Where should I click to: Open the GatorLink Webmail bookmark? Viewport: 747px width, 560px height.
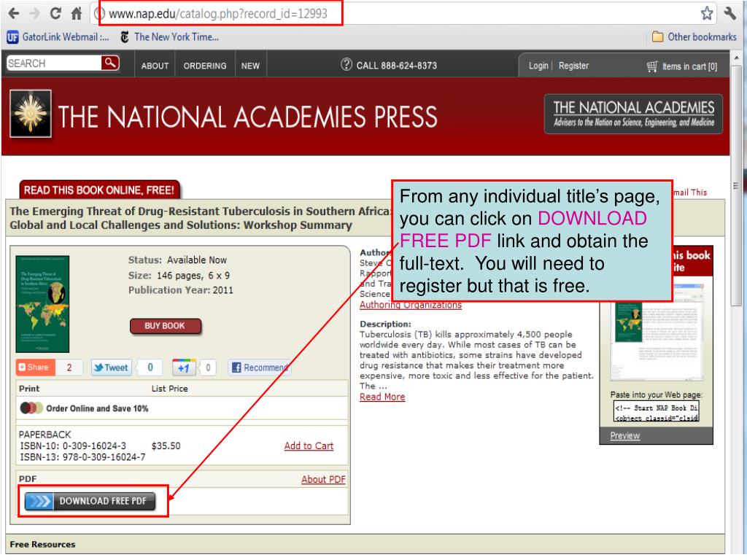point(58,36)
